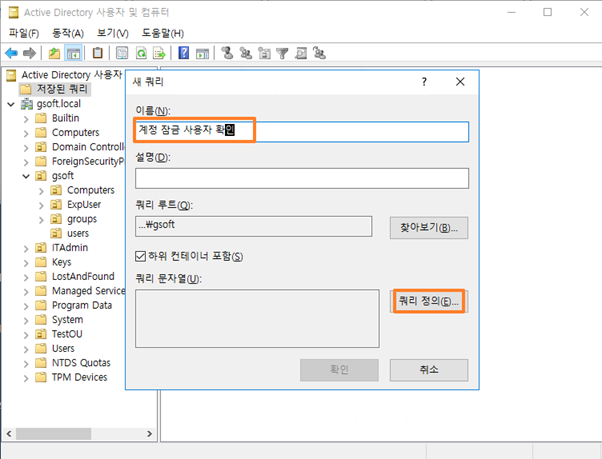The height and width of the screenshot is (459, 602).
Task: Toggle the show/hide console tree icon
Action: click(x=73, y=53)
